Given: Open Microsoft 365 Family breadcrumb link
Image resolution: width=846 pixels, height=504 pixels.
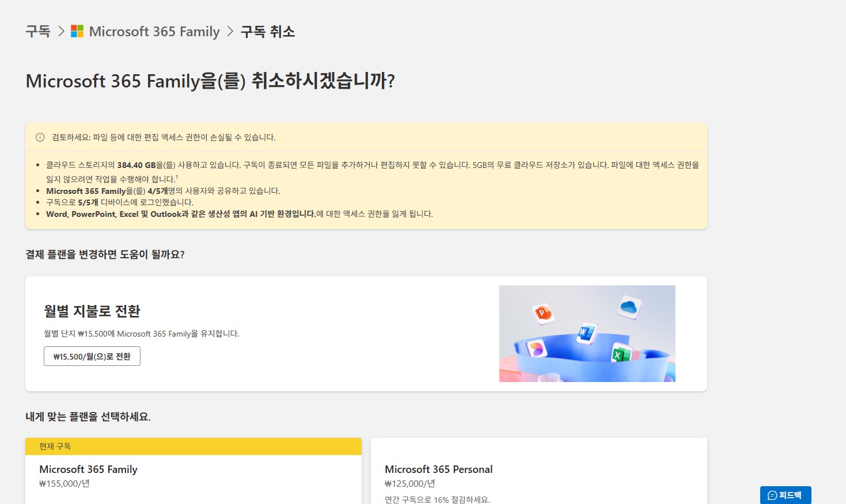Looking at the screenshot, I should (154, 32).
